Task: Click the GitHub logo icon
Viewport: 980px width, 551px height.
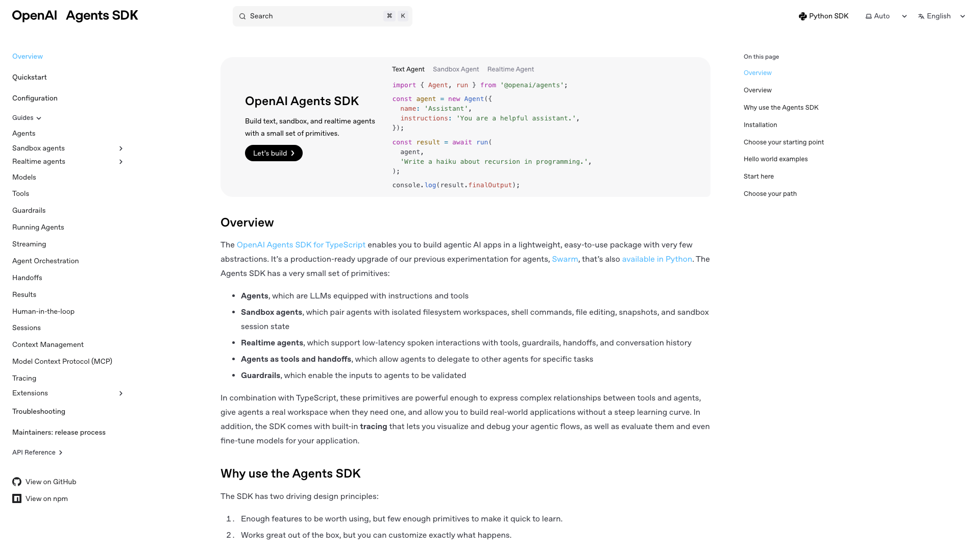Action: pos(17,482)
